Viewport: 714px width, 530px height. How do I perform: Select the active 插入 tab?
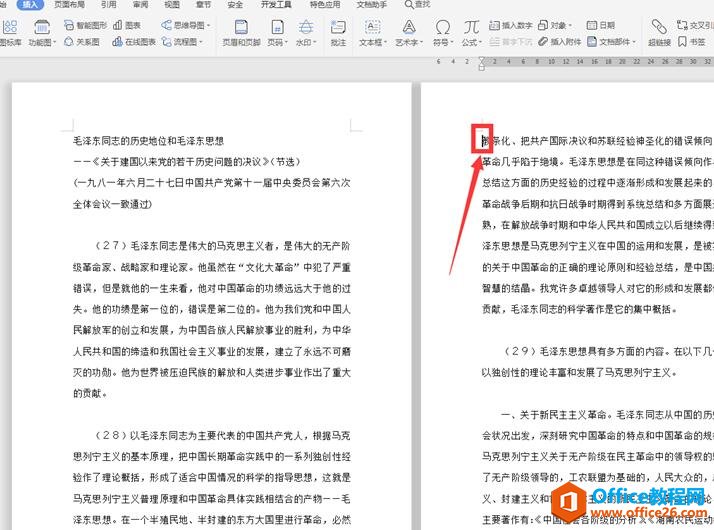[30, 5]
